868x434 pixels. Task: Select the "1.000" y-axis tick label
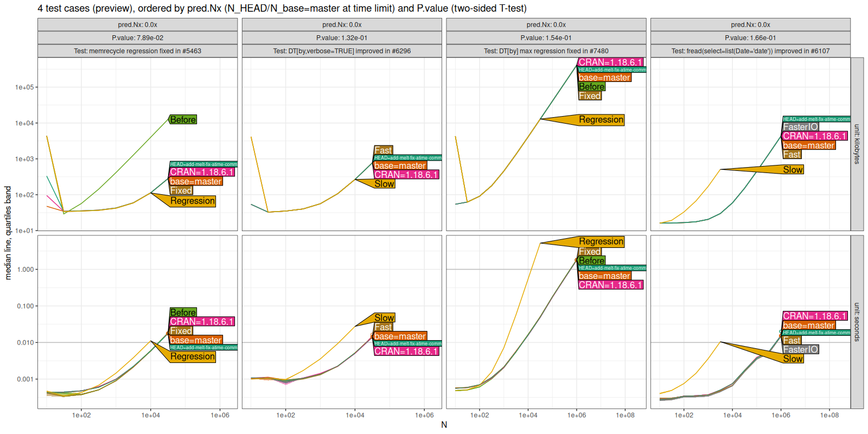click(x=25, y=270)
